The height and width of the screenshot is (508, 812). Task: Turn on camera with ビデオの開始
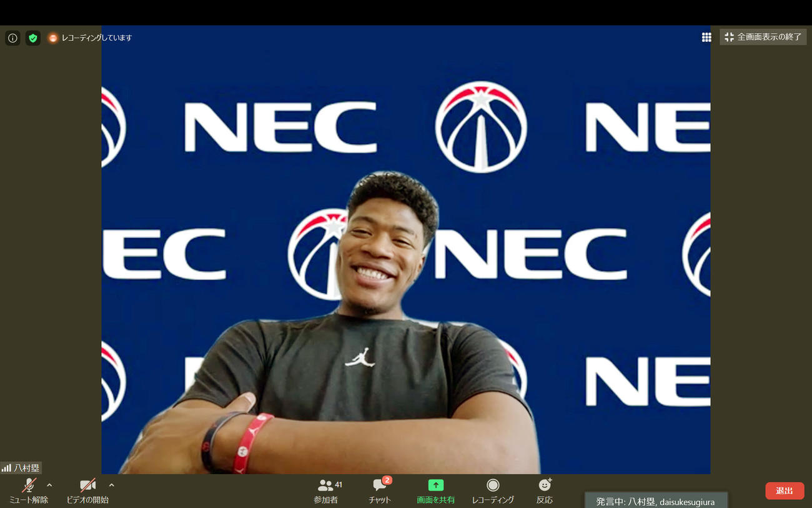click(87, 491)
